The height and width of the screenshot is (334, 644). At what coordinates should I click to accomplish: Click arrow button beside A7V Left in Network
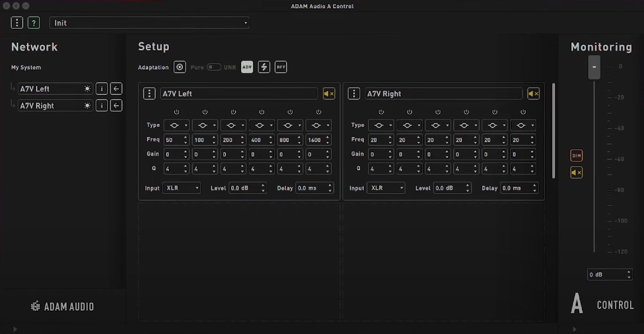(x=116, y=89)
